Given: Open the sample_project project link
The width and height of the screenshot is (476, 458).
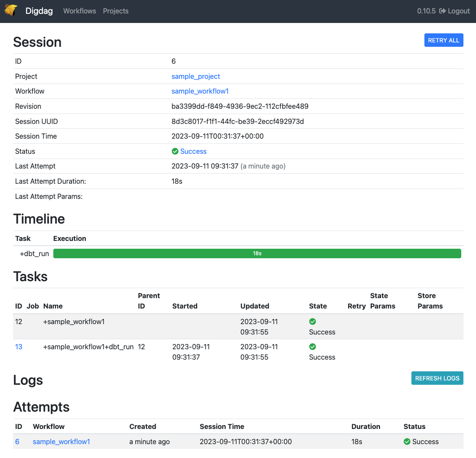Looking at the screenshot, I should pos(196,76).
